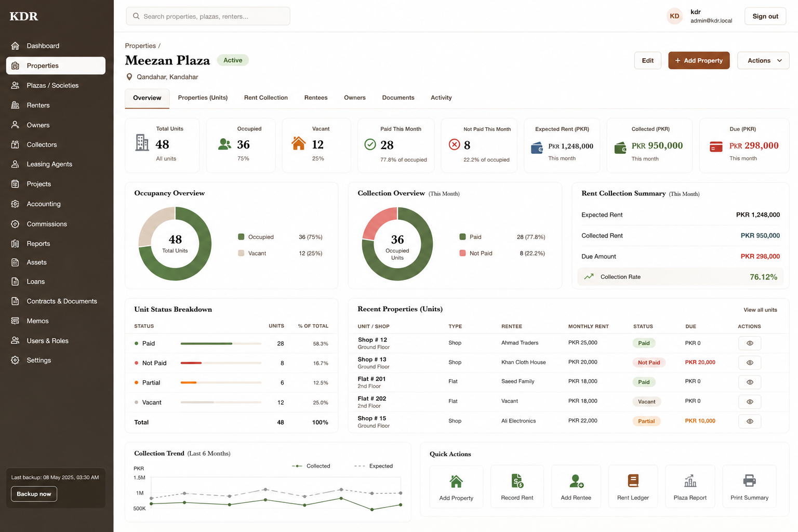Open Dashboard from the sidebar home icon

click(x=15, y=46)
